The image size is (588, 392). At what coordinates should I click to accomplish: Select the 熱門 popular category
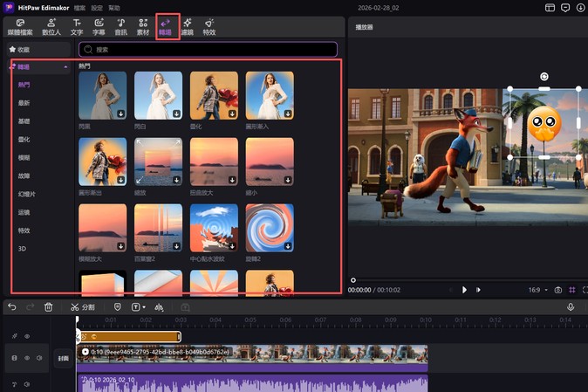click(x=24, y=85)
